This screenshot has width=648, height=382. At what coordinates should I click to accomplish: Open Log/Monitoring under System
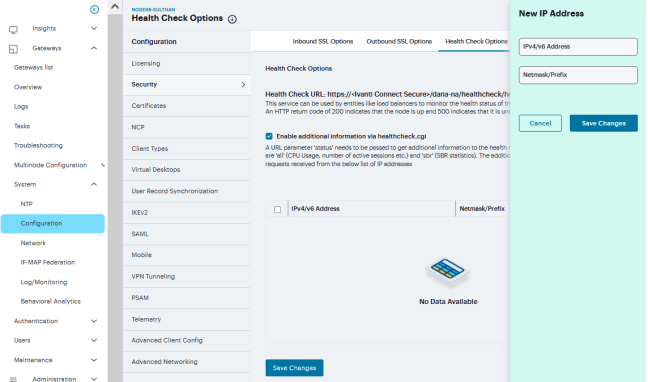[44, 282]
